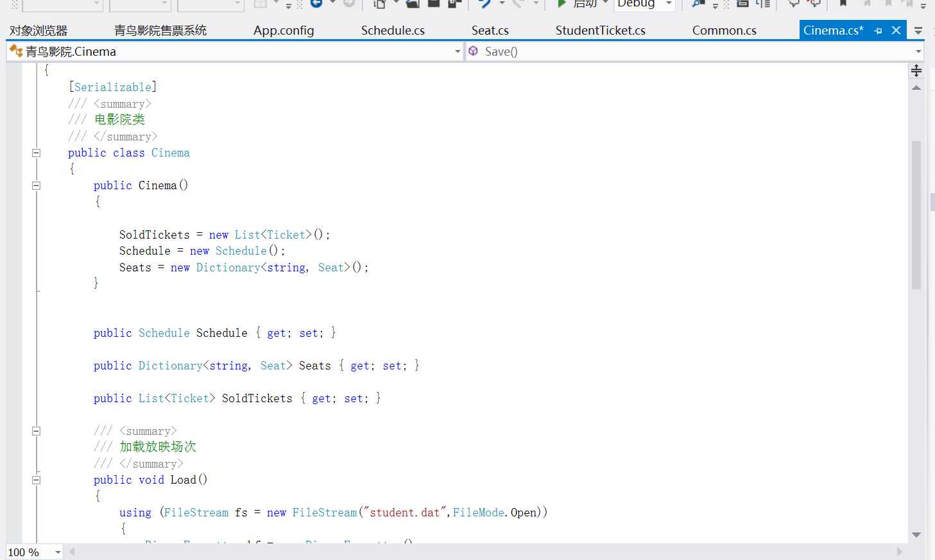Click the Seats property name
The image size is (935, 560).
315,366
